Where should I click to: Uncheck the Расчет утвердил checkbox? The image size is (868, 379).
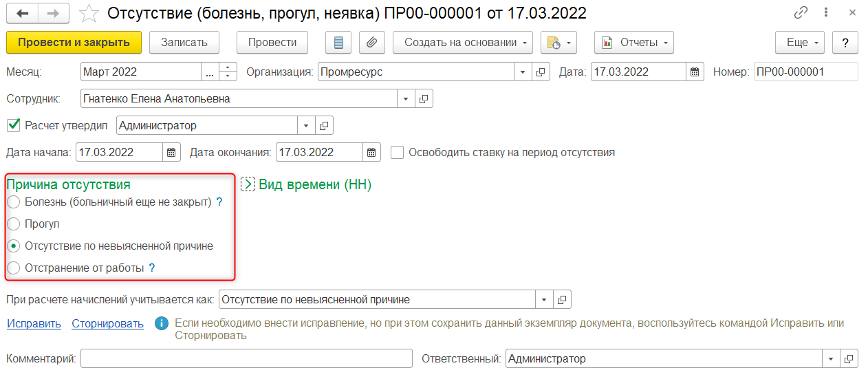point(13,125)
